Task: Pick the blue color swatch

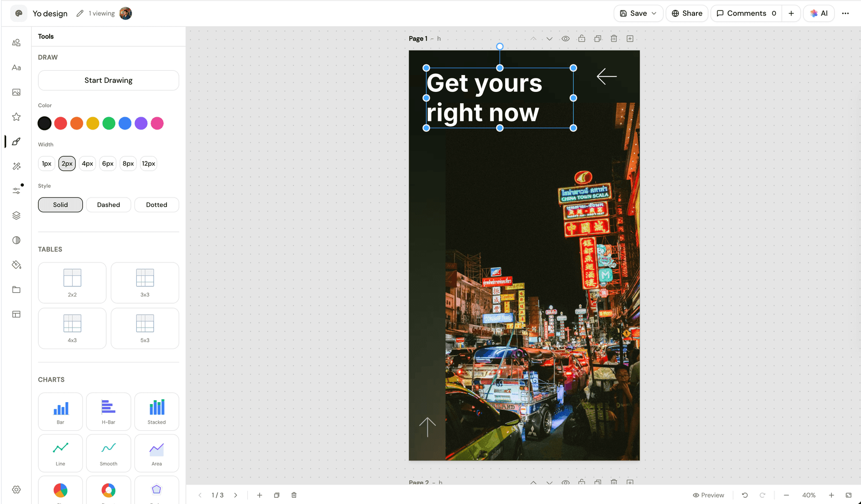Action: (125, 123)
